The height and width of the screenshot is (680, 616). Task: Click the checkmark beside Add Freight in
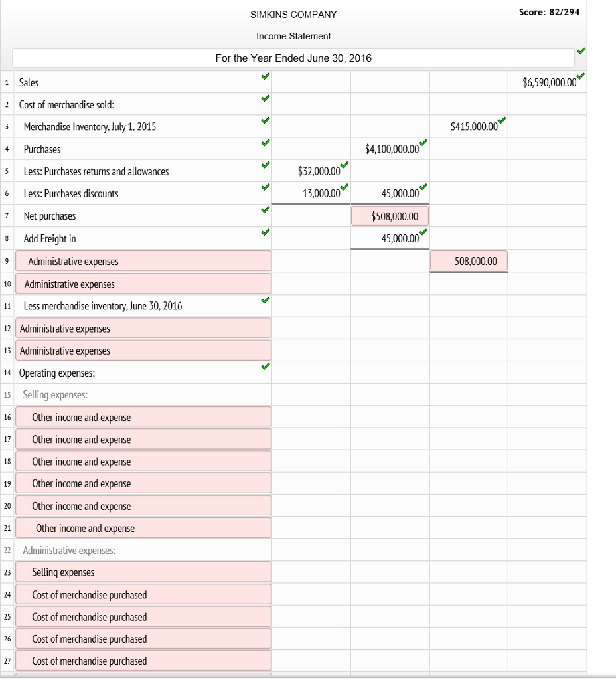coord(266,233)
